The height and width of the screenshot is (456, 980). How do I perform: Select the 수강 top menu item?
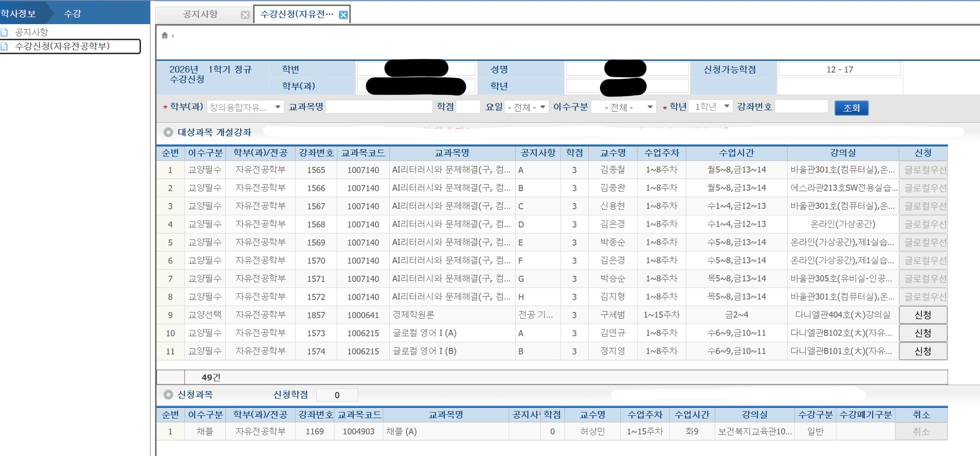coord(72,13)
